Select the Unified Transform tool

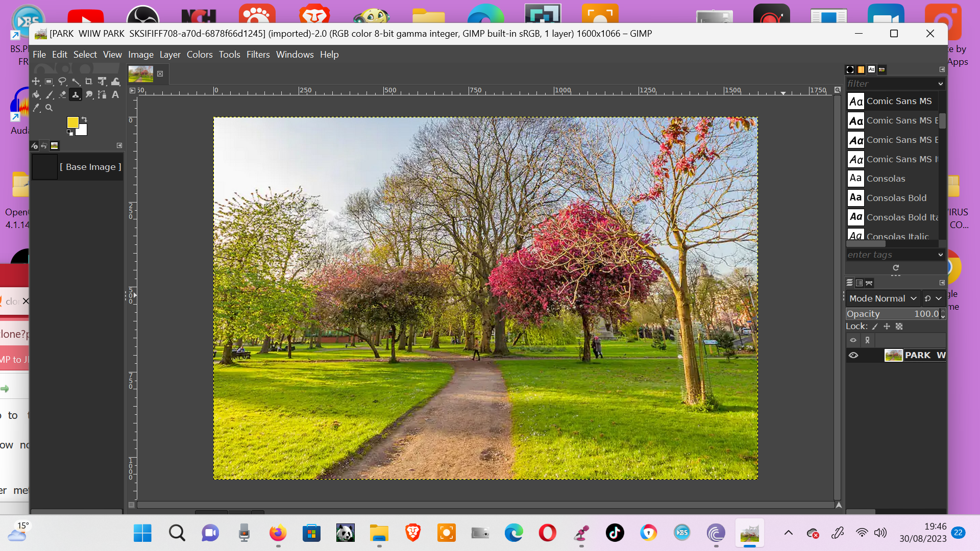click(102, 82)
